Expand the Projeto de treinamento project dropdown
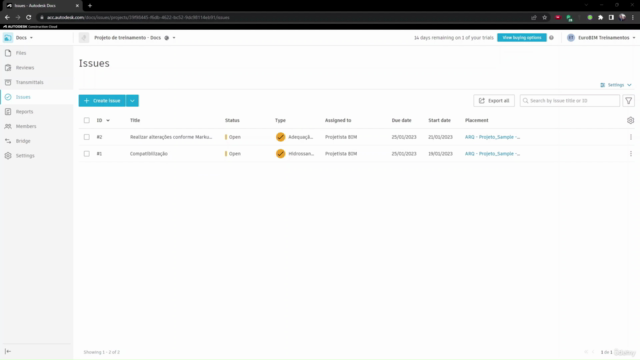This screenshot has height=360, width=640. pyautogui.click(x=174, y=38)
